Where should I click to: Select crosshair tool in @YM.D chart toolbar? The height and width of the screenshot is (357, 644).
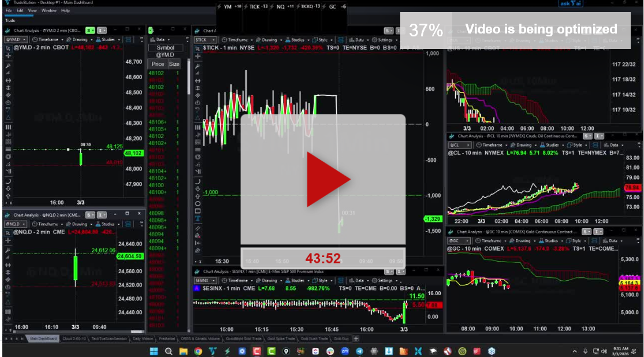(8, 56)
